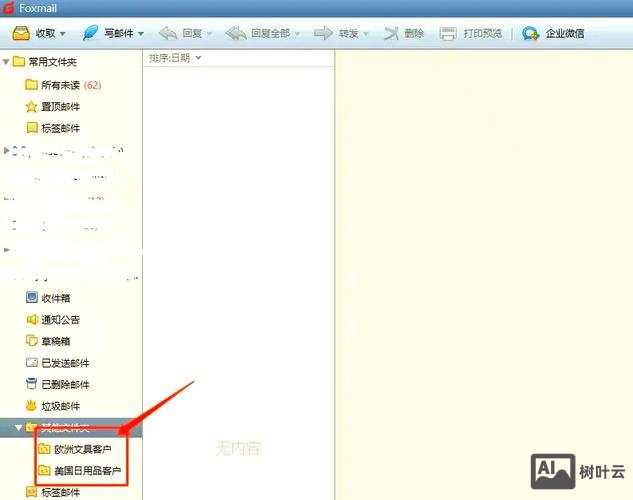Viewport: 633px width, 500px height.
Task: Open the 收件箱 folder
Action: [x=56, y=298]
